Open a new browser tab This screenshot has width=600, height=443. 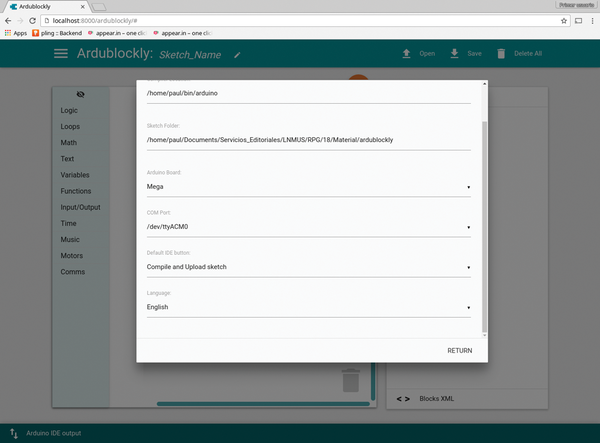[99, 7]
